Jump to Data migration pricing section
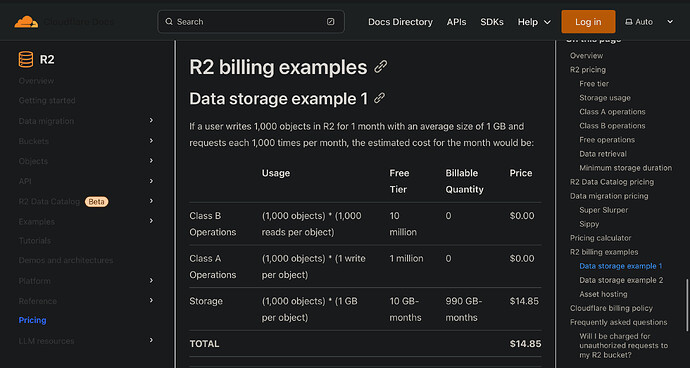 pos(609,196)
